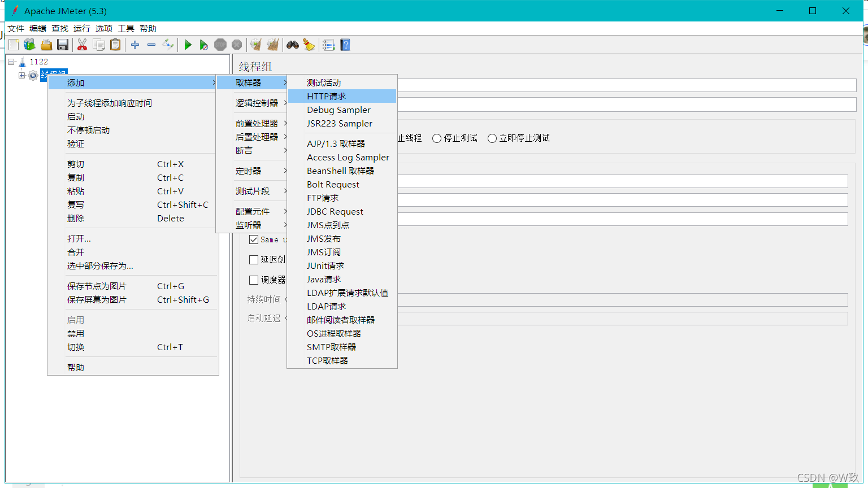Click the Shutdown gray X icon
868x488 pixels.
click(x=237, y=45)
